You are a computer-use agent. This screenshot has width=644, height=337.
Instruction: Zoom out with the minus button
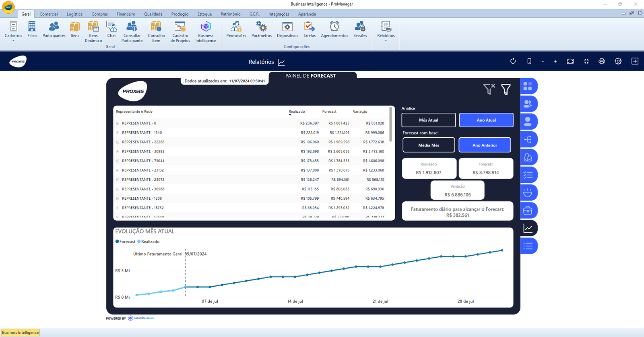click(543, 62)
